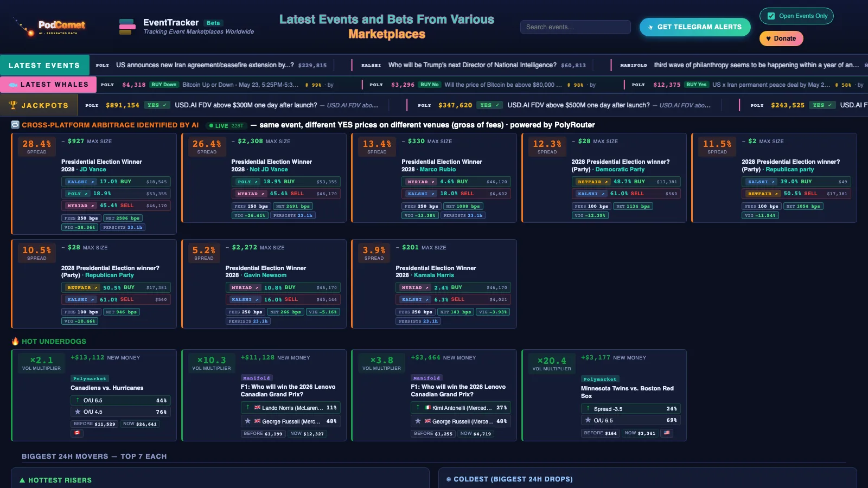
Task: Click the NET 2491 bps tag
Action: [293, 206]
